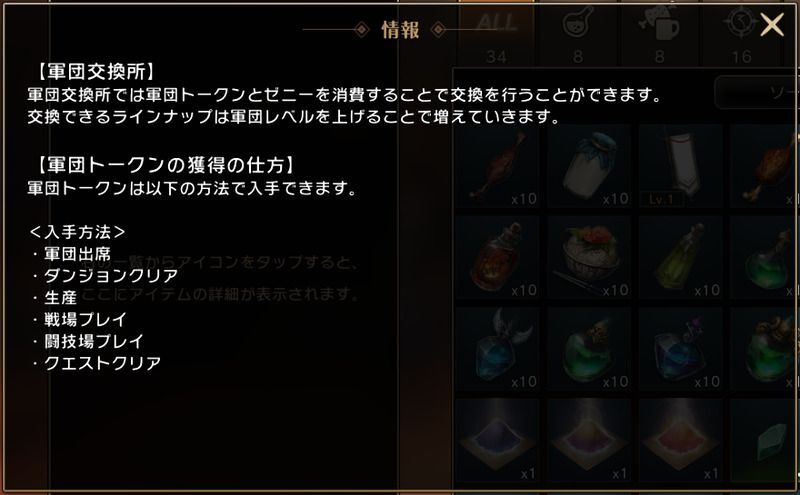Select the dark blue powder pile item

point(497,440)
